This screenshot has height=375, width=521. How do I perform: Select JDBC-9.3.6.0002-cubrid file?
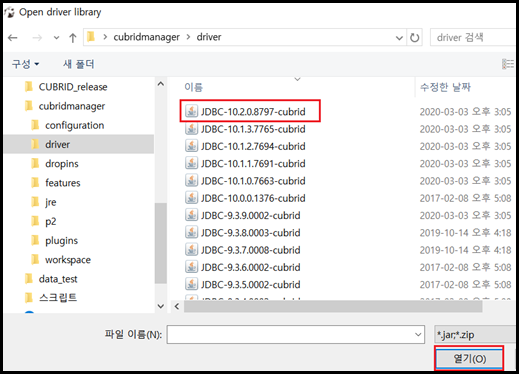[x=250, y=267]
